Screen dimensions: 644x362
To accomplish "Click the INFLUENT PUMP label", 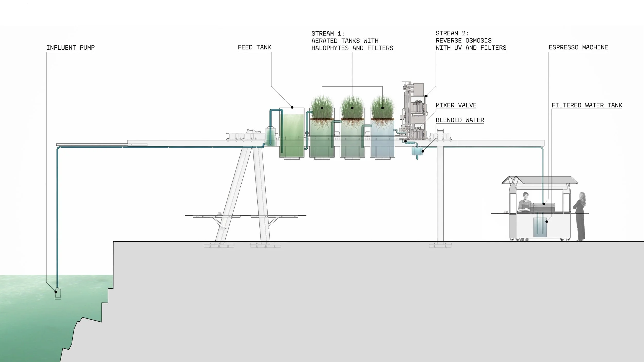I will pos(70,48).
